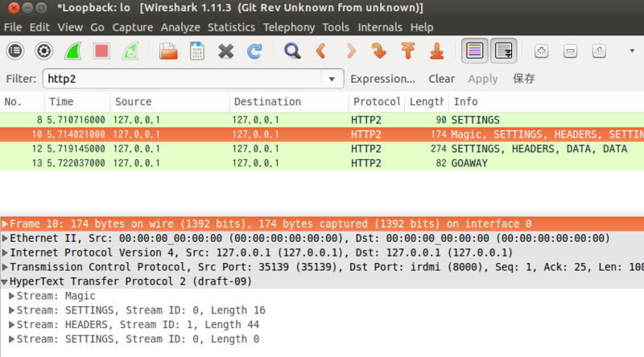Toggle auto scroll during live capture
The image size is (644, 357).
point(504,51)
